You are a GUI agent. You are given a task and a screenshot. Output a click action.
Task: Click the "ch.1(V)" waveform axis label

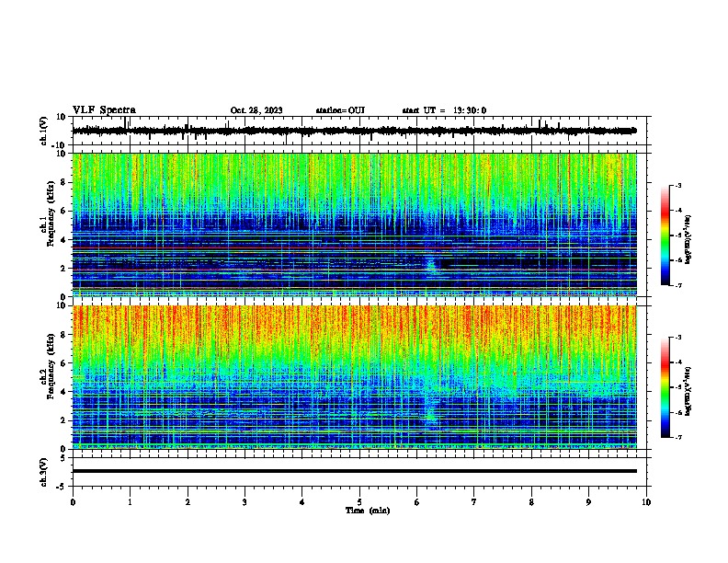44,131
